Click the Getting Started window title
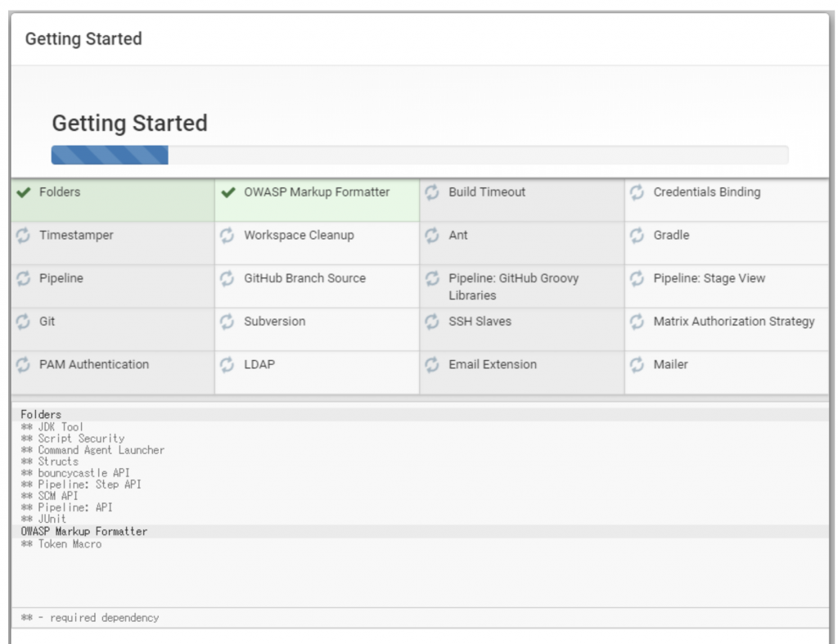The width and height of the screenshot is (838, 644). tap(83, 39)
